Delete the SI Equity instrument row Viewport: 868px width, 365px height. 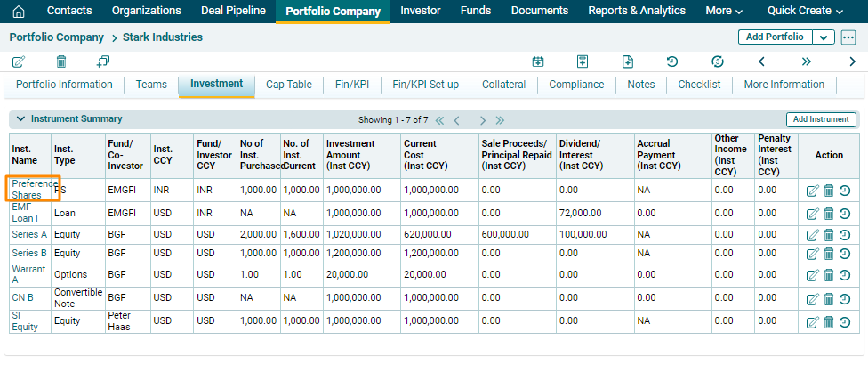828,321
